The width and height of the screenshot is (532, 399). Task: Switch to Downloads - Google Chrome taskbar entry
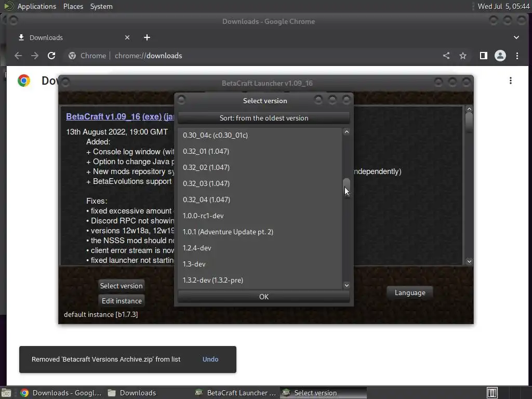coord(61,393)
